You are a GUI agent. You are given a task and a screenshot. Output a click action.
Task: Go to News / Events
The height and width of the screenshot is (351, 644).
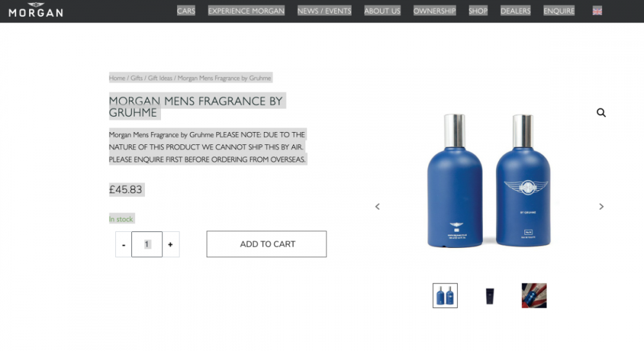point(324,11)
